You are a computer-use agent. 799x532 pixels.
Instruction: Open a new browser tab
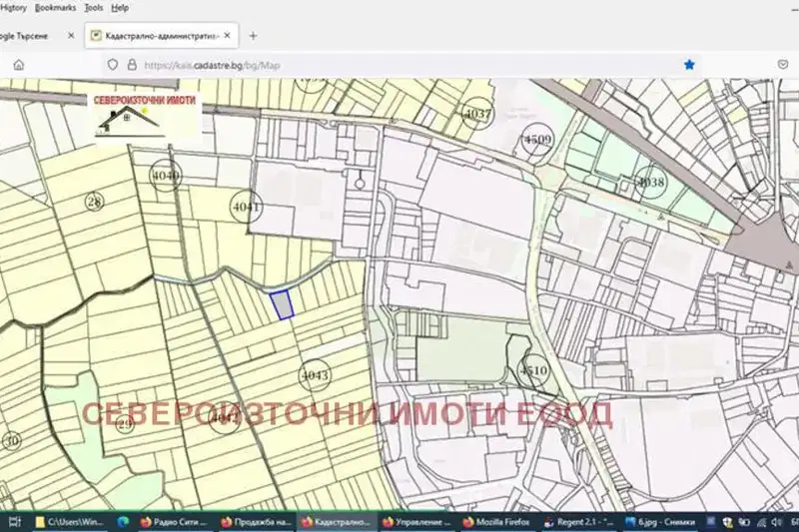pyautogui.click(x=253, y=36)
